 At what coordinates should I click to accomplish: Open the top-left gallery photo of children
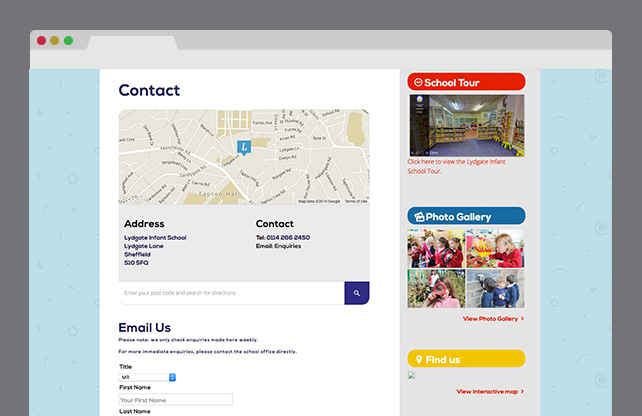[x=435, y=248]
